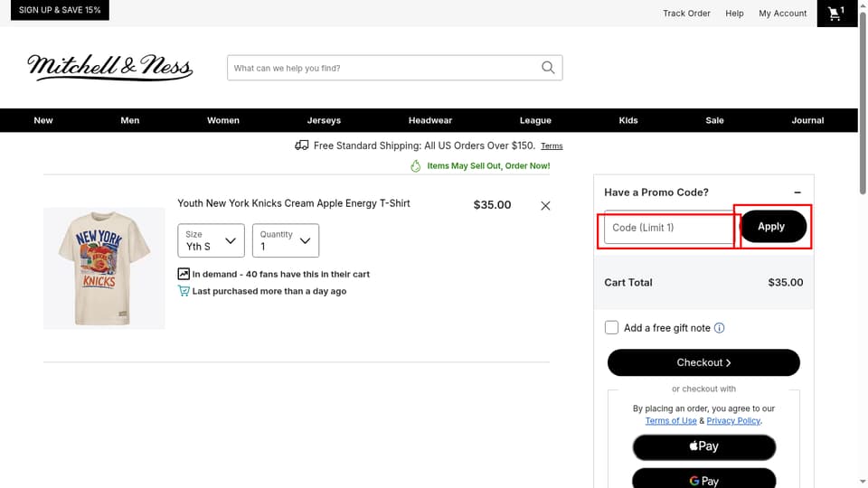Open the Help link

point(734,14)
